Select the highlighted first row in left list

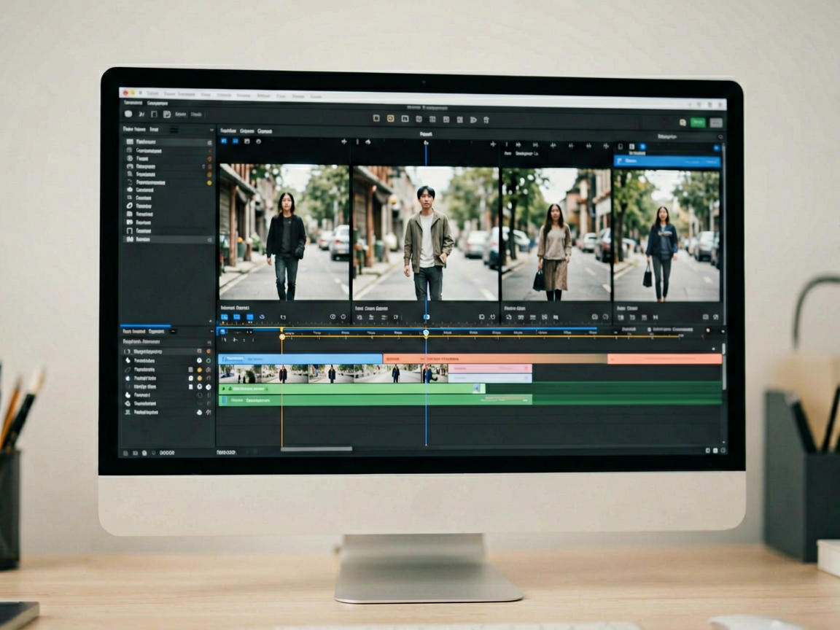(x=168, y=142)
